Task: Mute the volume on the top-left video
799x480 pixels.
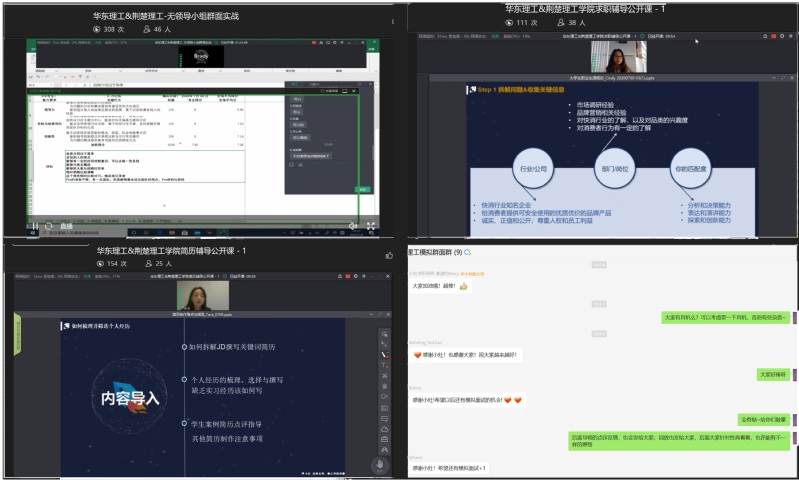Action: coord(353,227)
